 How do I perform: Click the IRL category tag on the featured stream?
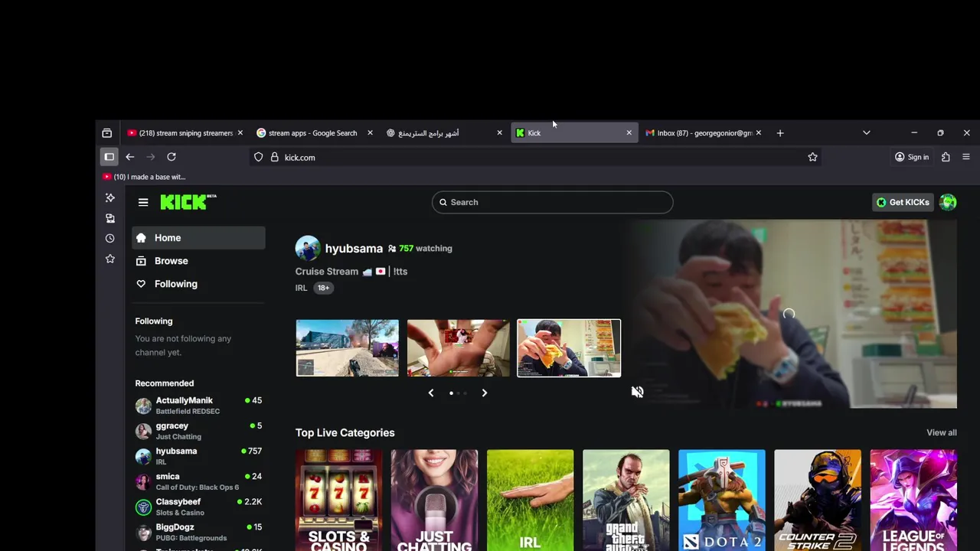[301, 288]
